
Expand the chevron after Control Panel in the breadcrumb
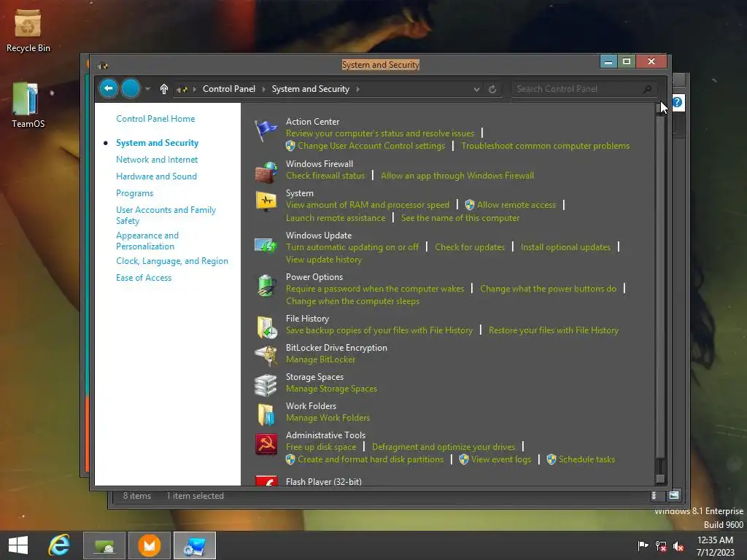(x=263, y=89)
